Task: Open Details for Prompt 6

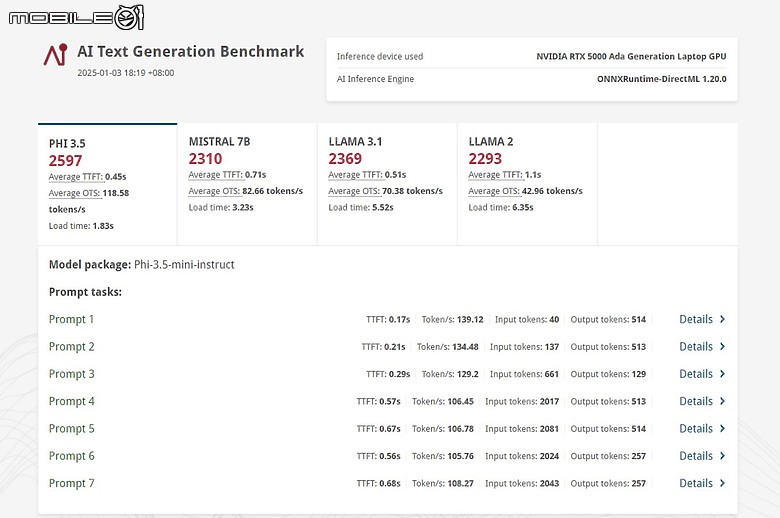Action: tap(702, 456)
